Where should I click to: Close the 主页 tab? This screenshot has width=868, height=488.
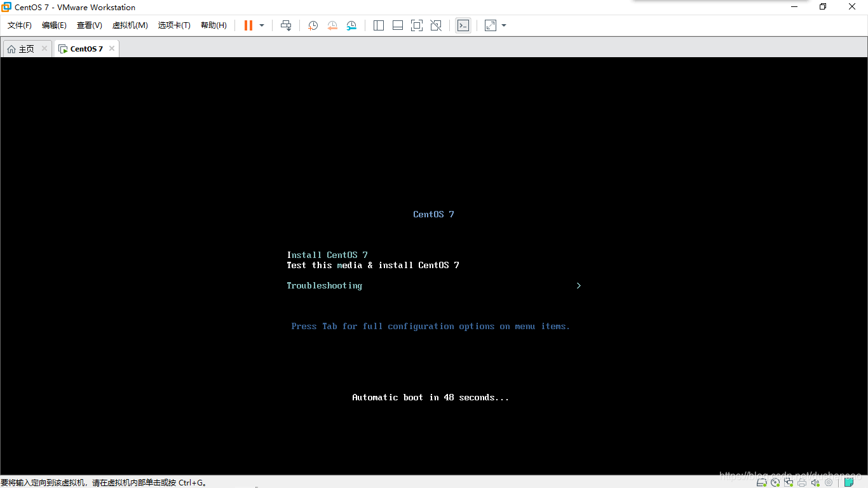44,48
